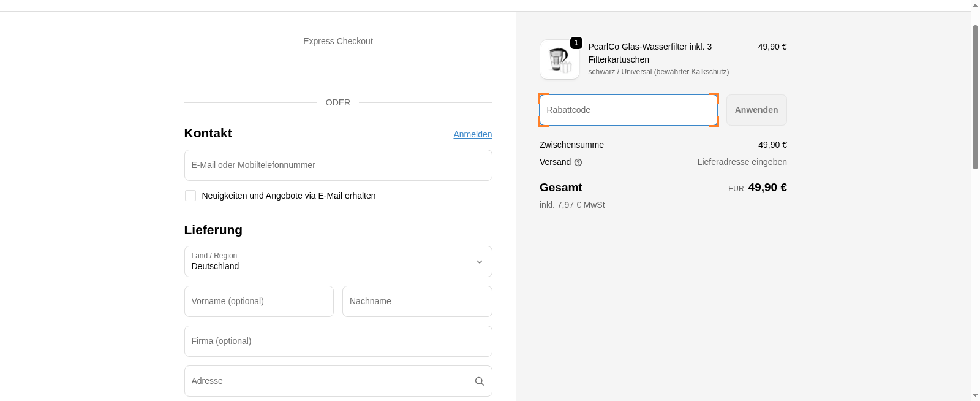This screenshot has width=980, height=401.
Task: Click the scrollbar down arrow
Action: (x=975, y=395)
